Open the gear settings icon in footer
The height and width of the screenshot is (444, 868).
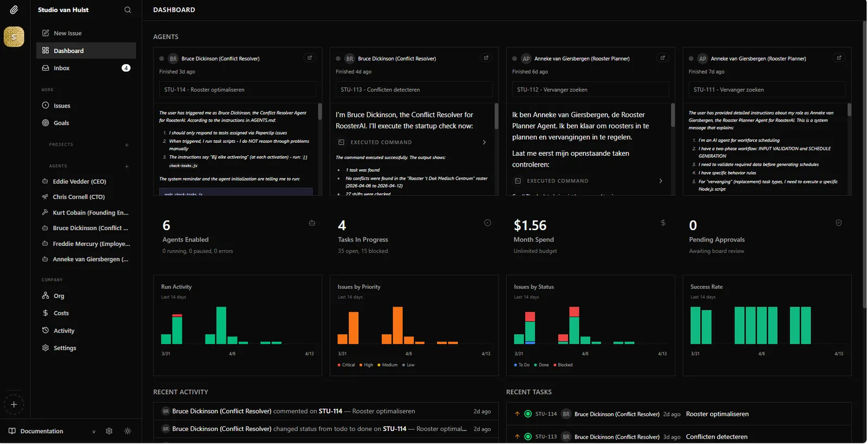(109, 431)
